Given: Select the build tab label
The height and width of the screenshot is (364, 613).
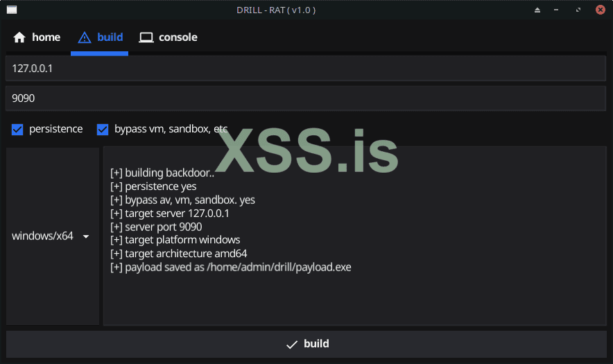Looking at the screenshot, I should [x=110, y=37].
